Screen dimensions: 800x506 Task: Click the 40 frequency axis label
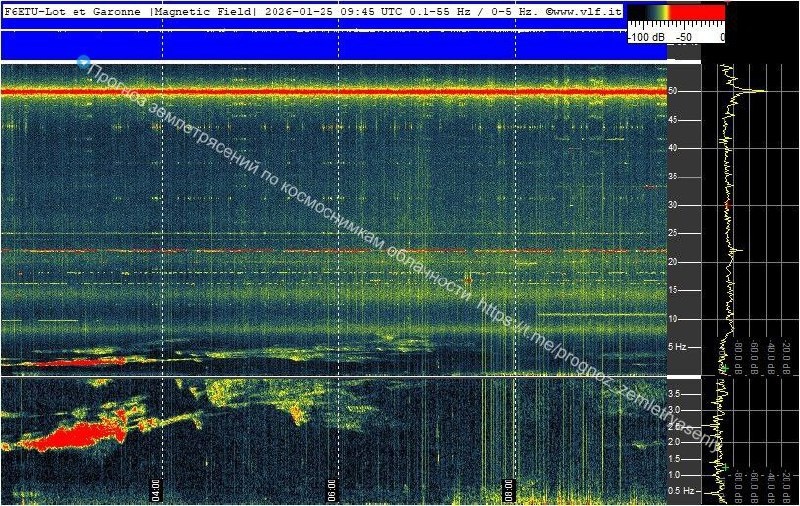pos(672,148)
